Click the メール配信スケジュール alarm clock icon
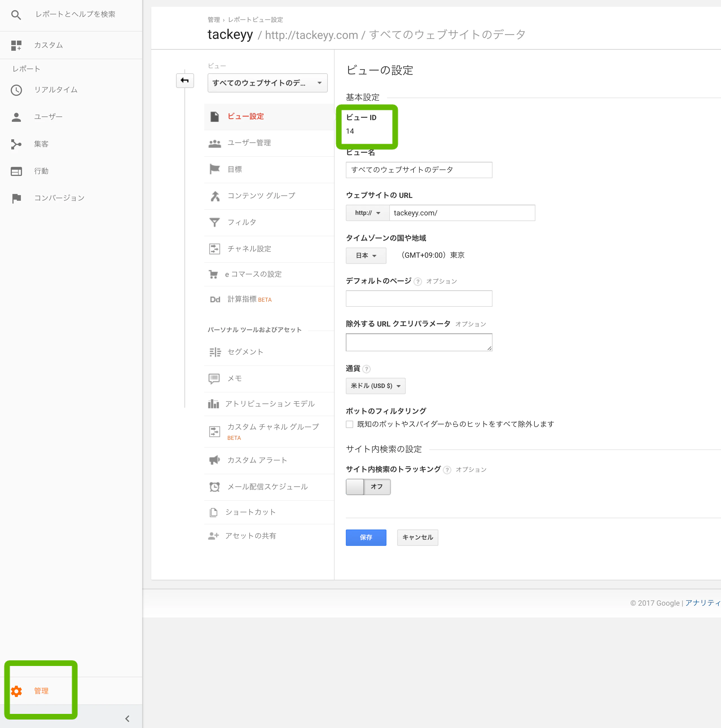The width and height of the screenshot is (721, 728). point(214,487)
